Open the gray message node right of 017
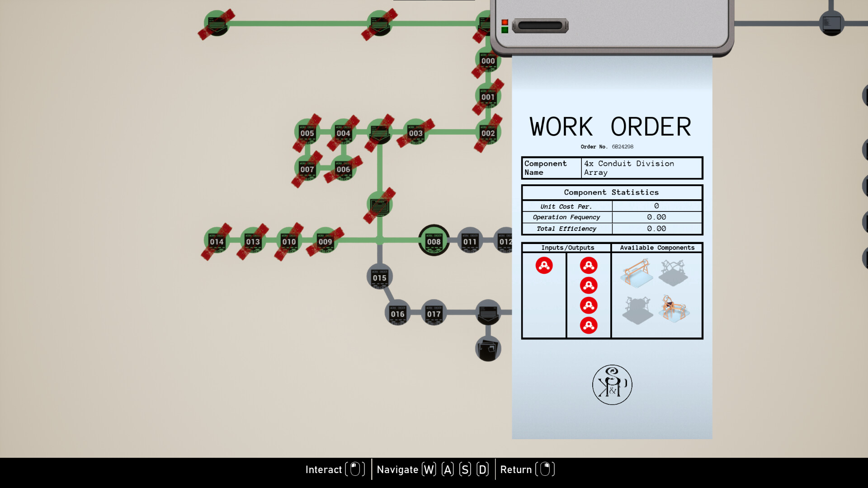 pyautogui.click(x=488, y=313)
